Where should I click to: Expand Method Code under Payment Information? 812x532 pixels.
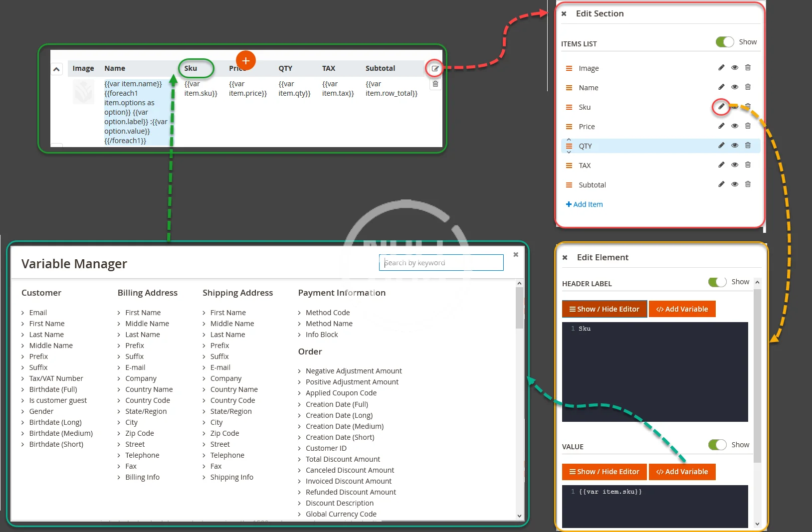tap(327, 313)
